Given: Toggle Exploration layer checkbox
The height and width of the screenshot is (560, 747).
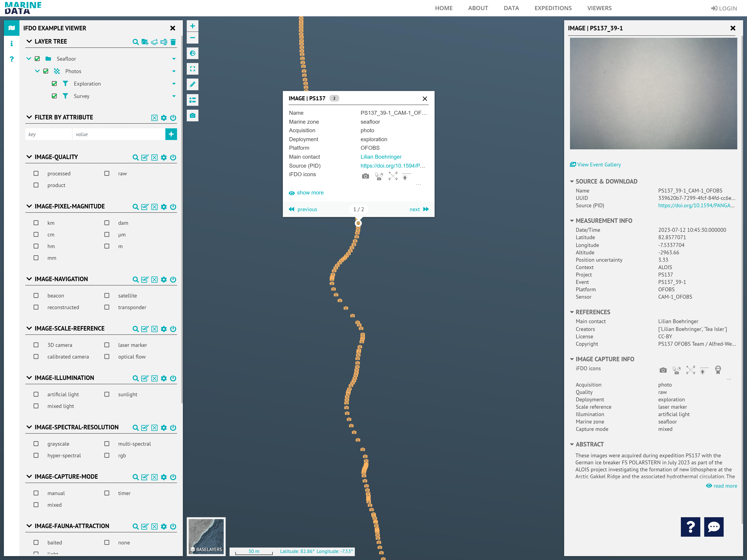Looking at the screenshot, I should pyautogui.click(x=54, y=84).
